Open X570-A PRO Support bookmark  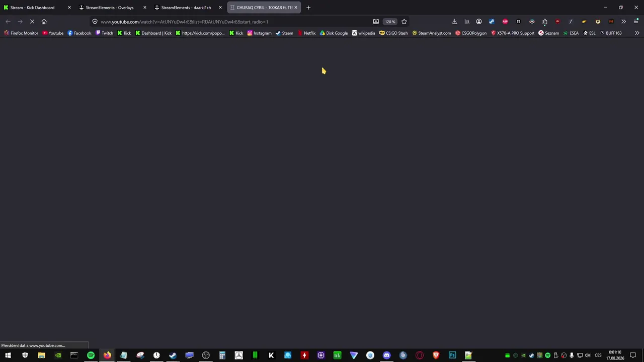point(513,33)
